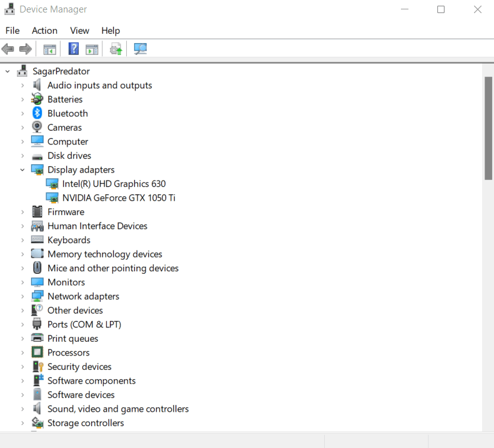Click the Audio inputs and outputs speaker icon
The height and width of the screenshot is (448, 494).
pyautogui.click(x=37, y=85)
